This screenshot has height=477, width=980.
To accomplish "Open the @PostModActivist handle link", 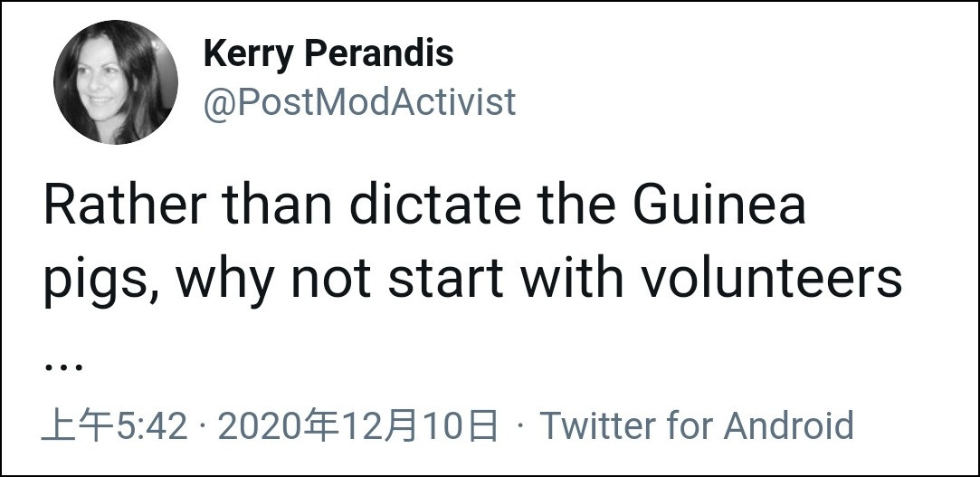I will tap(360, 101).
